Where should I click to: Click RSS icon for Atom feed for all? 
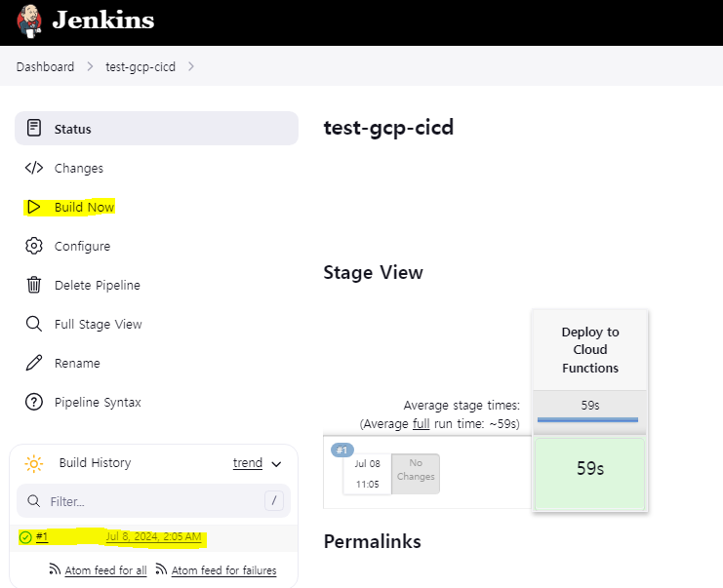55,569
